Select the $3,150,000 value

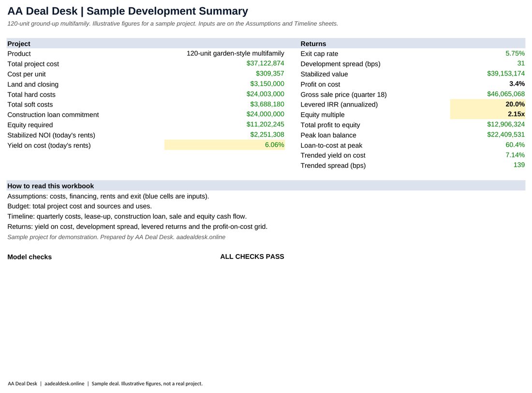(x=267, y=84)
